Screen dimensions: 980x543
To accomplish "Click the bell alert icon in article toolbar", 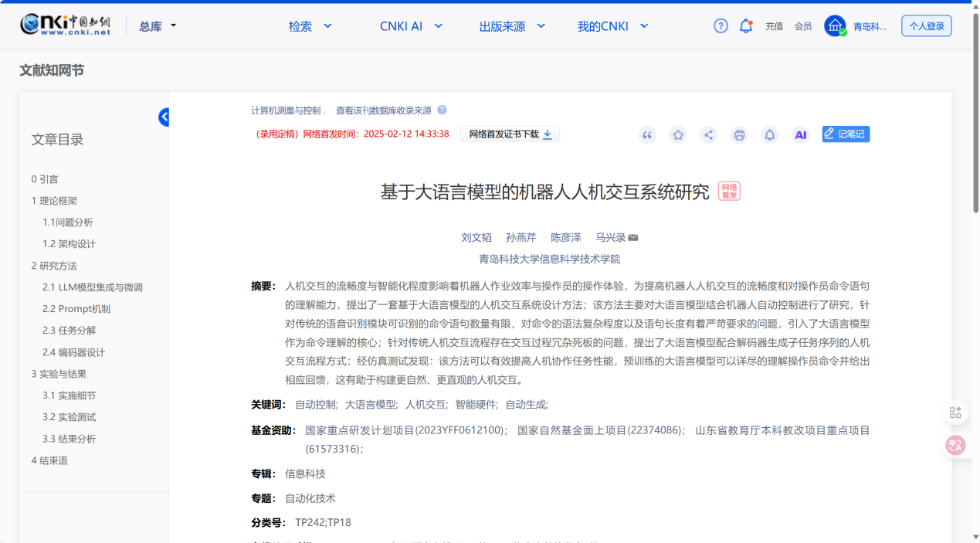I will (x=770, y=135).
